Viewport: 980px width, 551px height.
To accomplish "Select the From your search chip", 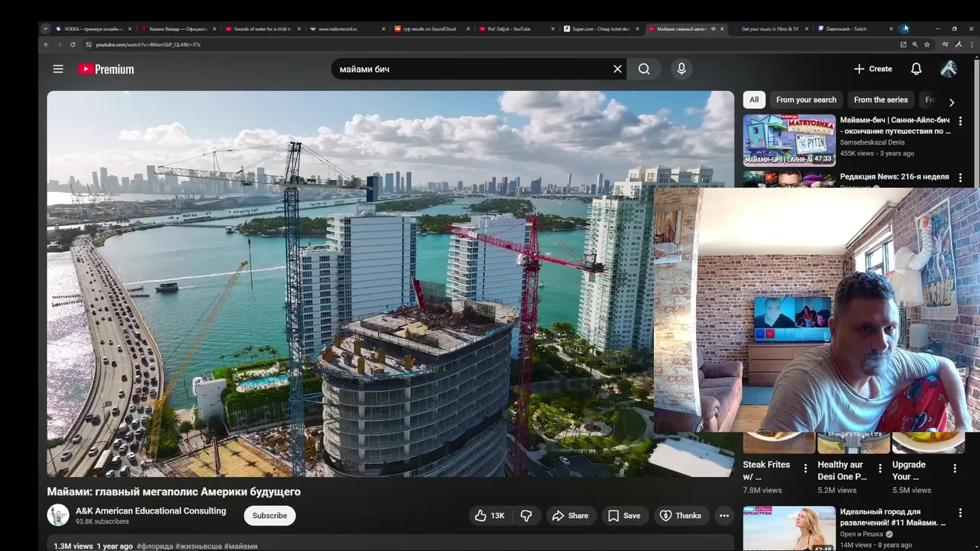I will click(806, 99).
